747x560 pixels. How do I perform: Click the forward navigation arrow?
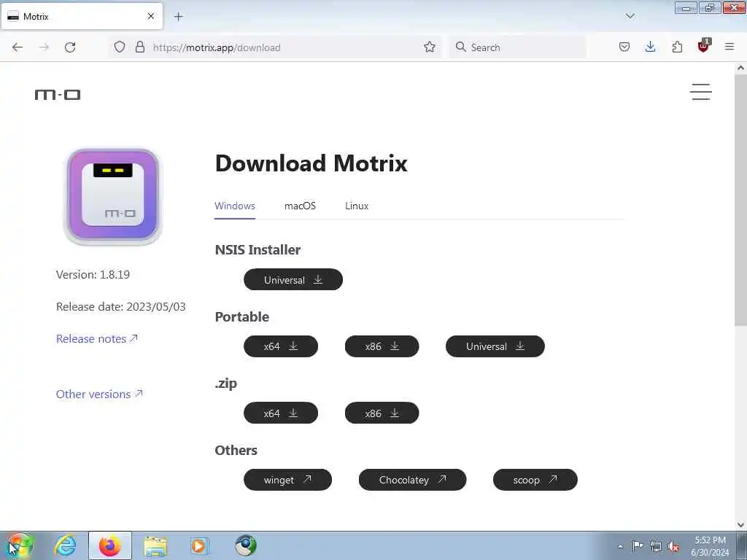pos(44,47)
